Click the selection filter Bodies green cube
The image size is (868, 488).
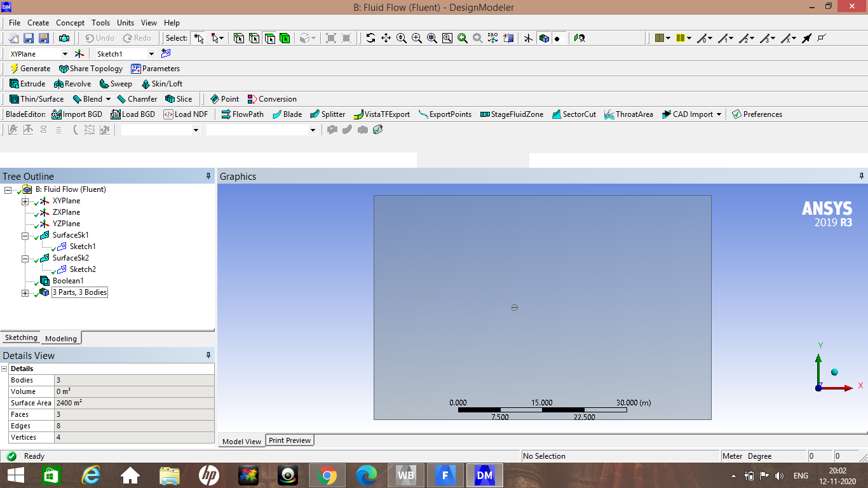click(285, 38)
